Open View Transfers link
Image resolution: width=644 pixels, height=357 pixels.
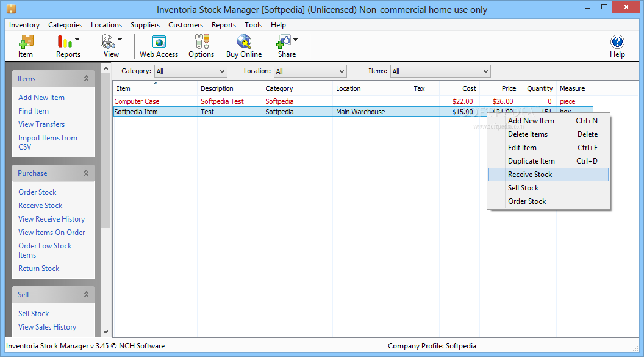[41, 124]
